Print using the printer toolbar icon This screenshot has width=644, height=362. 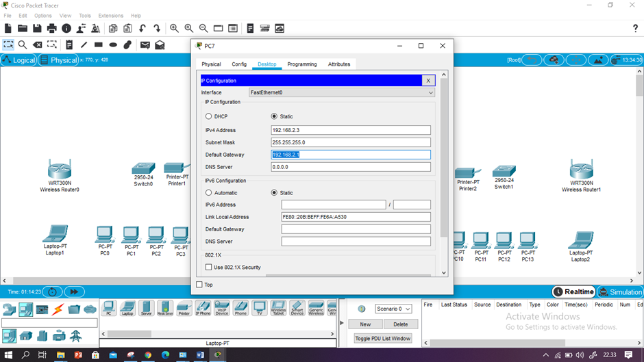(52, 28)
